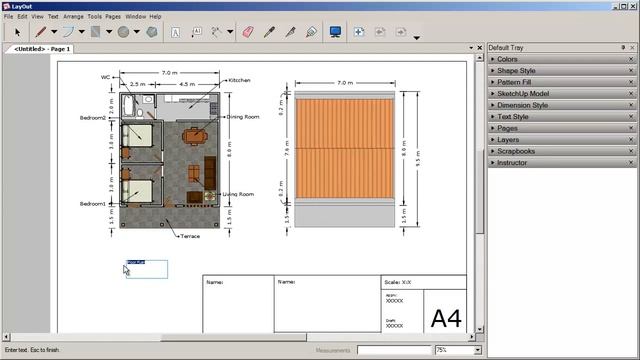Close the Scrapbooks panel
The height and width of the screenshot is (360, 640).
coord(631,151)
